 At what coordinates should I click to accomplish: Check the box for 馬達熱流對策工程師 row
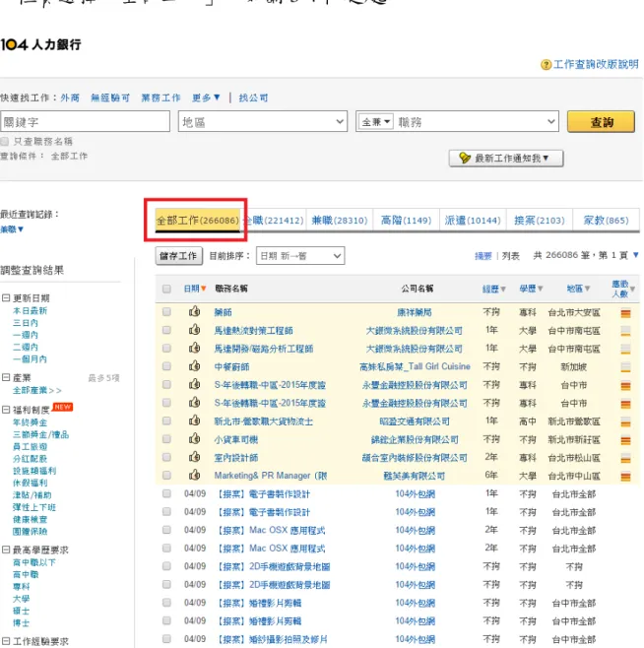tap(166, 330)
